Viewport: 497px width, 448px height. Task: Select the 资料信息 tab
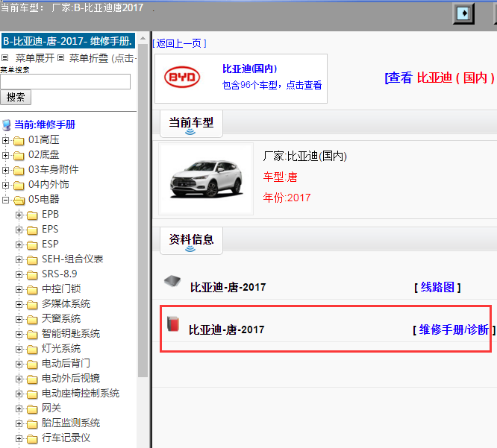pyautogui.click(x=191, y=241)
